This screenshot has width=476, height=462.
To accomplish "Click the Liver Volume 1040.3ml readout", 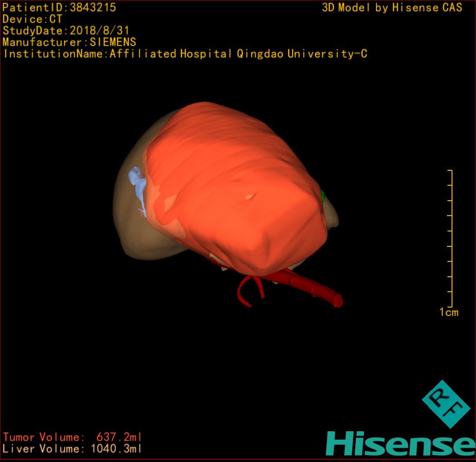I will [x=72, y=448].
